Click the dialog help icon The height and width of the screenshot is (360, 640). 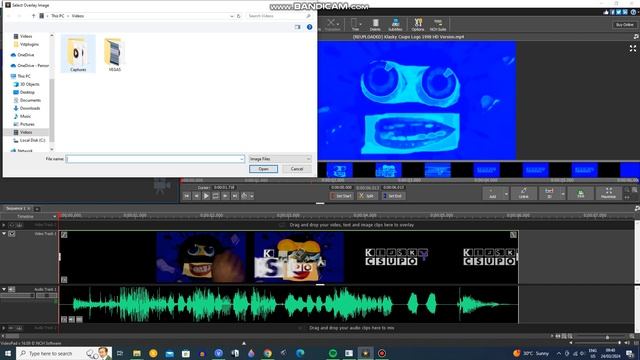pyautogui.click(x=309, y=27)
